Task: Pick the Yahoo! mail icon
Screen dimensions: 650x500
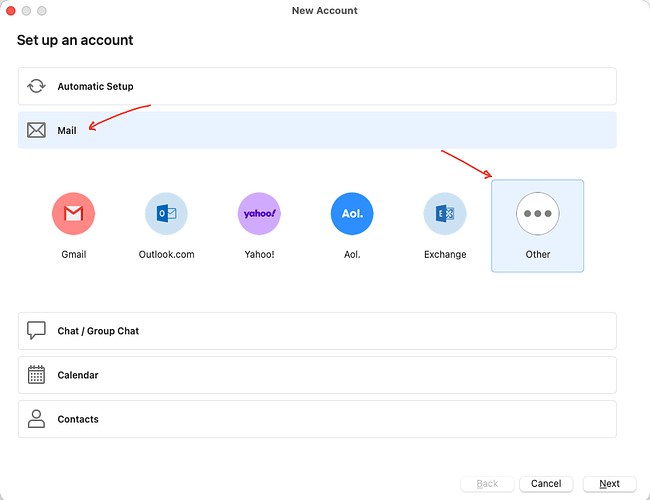Action: click(x=259, y=214)
